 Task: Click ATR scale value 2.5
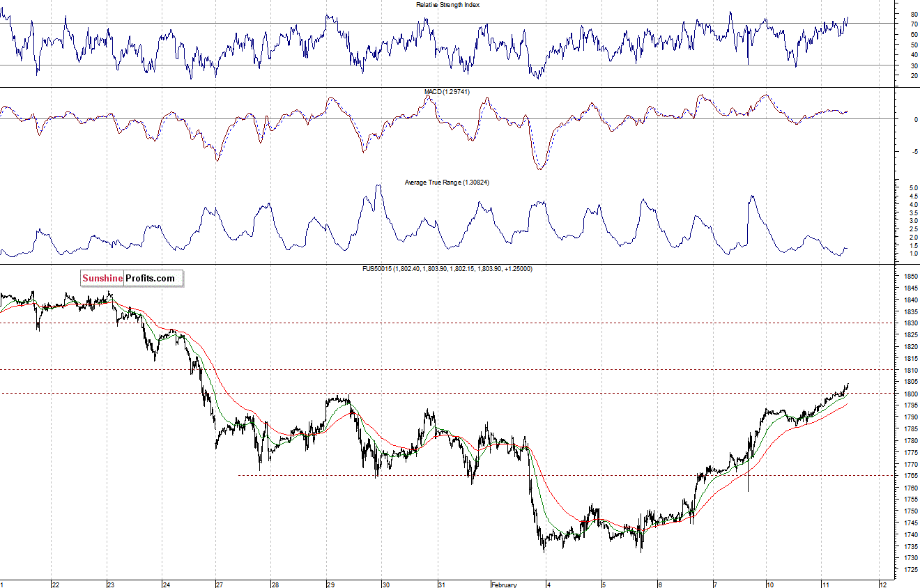click(x=915, y=229)
